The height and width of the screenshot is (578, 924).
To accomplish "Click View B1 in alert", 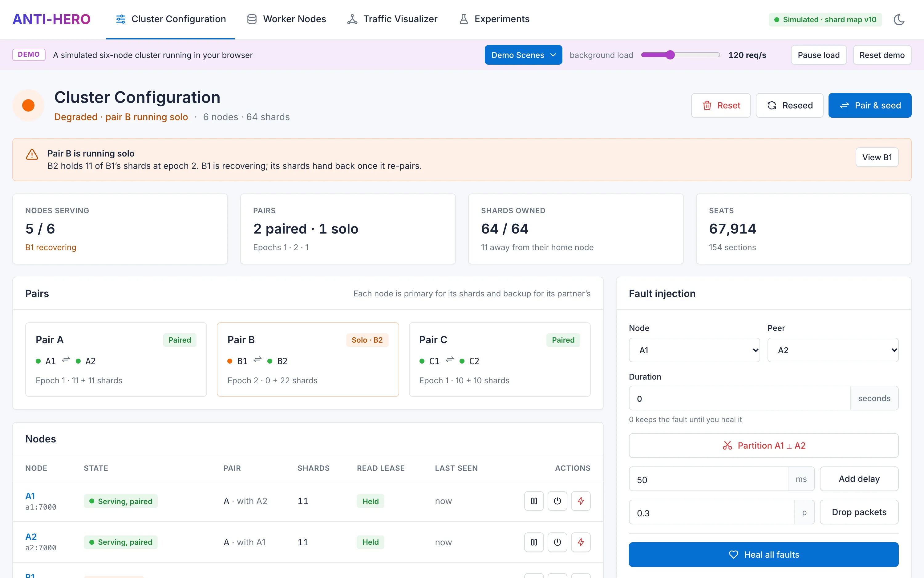I will (877, 157).
